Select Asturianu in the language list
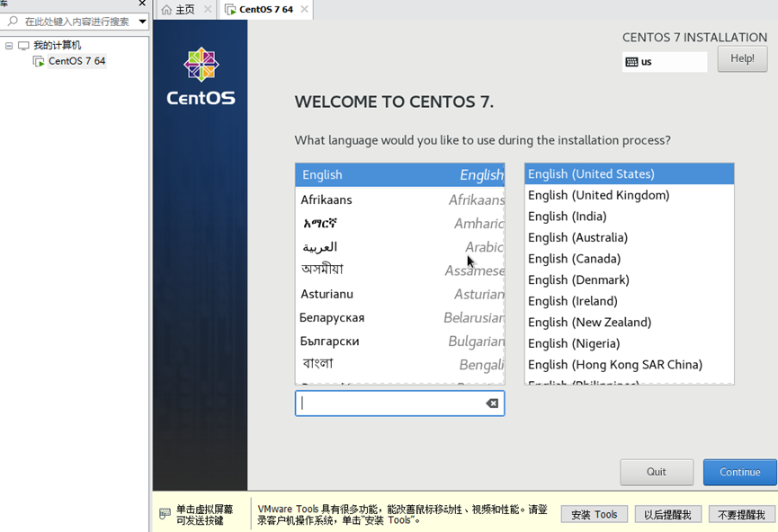The image size is (778, 532). (x=400, y=294)
